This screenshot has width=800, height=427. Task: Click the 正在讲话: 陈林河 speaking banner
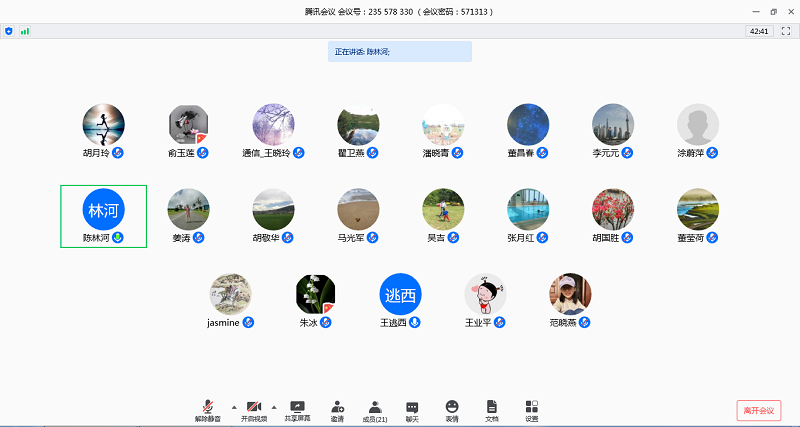[399, 51]
